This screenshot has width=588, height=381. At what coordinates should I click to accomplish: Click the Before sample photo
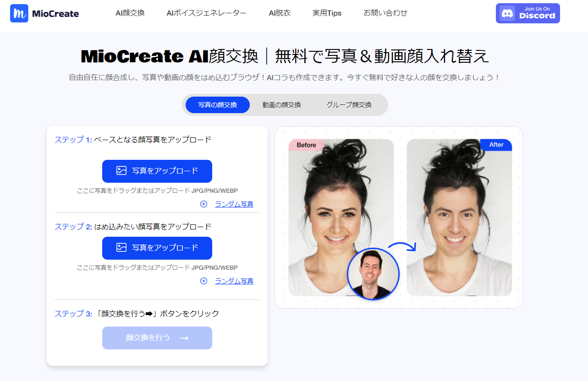point(341,218)
